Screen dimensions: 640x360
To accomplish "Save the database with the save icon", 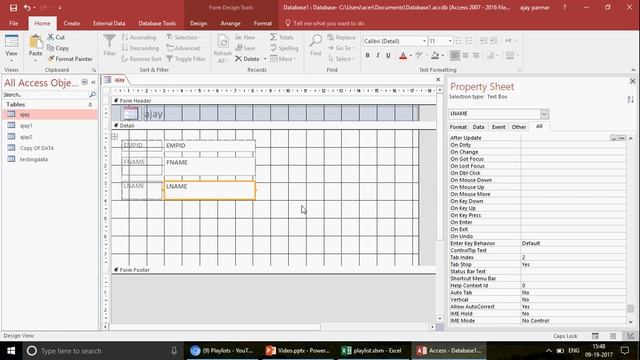I will click(13, 8).
